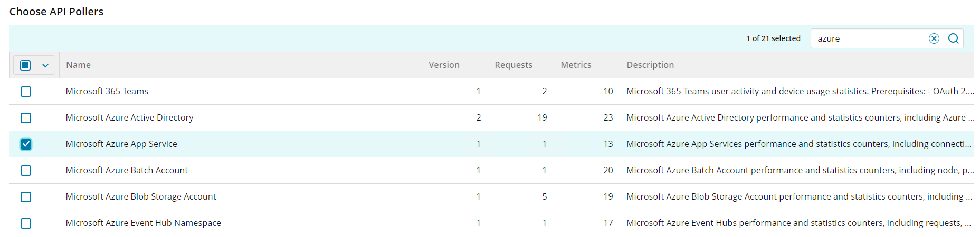Check the Microsoft Azure Batch Account checkbox

[26, 171]
